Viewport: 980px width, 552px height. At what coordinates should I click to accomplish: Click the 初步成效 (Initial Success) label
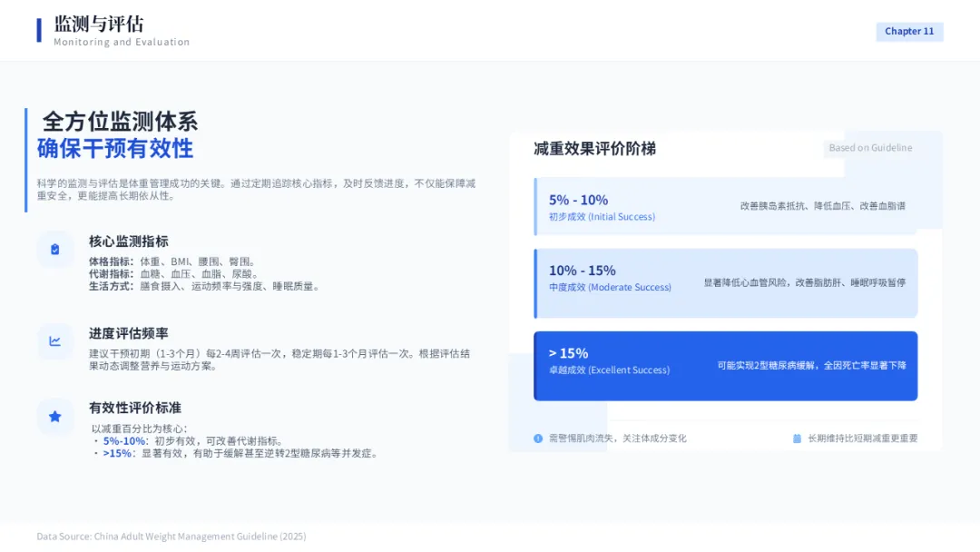point(602,217)
